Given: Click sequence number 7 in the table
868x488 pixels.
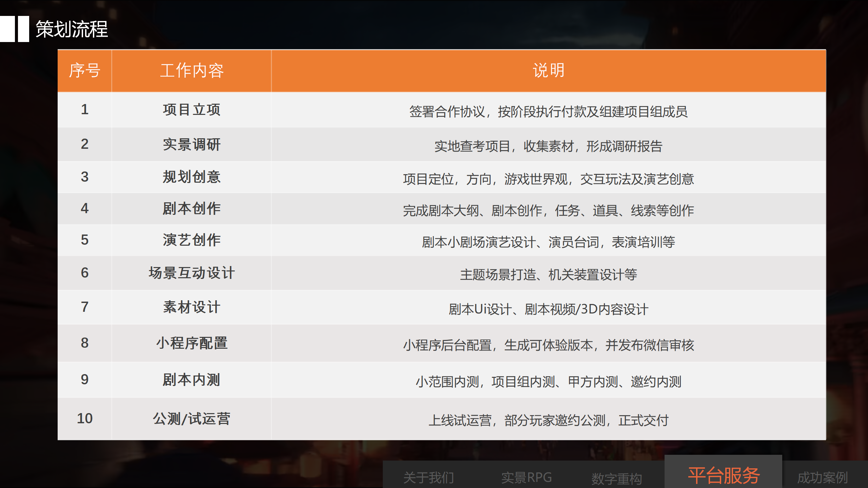Looking at the screenshot, I should point(85,307).
